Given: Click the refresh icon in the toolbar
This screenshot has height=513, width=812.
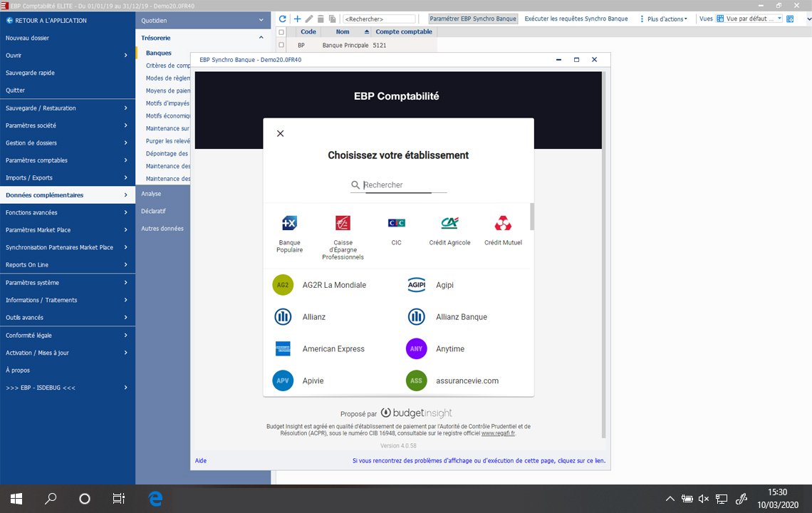Looking at the screenshot, I should point(283,19).
